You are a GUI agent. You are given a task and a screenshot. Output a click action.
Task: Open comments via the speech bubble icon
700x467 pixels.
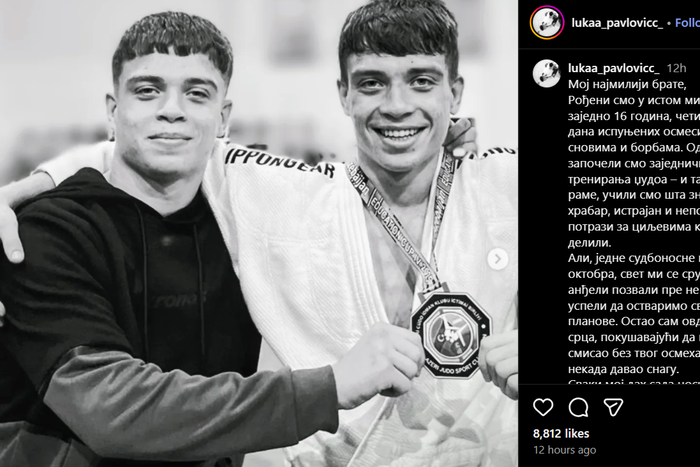click(578, 407)
